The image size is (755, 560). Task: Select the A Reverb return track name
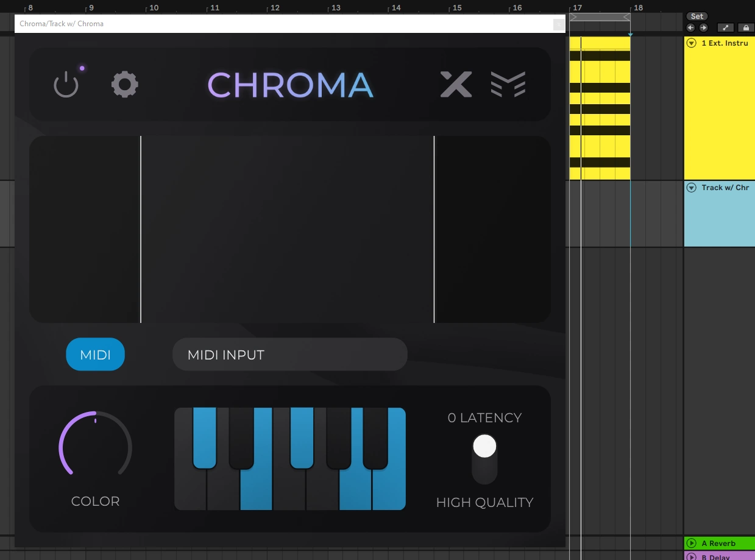tap(718, 543)
